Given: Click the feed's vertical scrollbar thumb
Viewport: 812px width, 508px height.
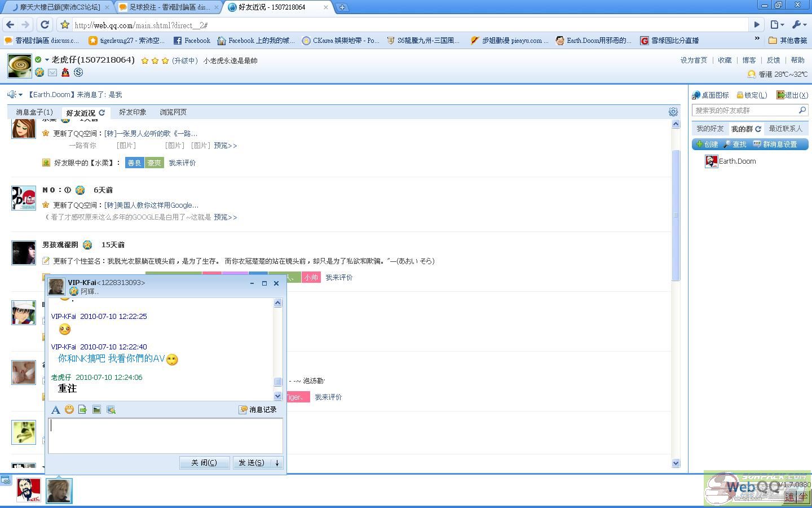Looking at the screenshot, I should [676, 214].
